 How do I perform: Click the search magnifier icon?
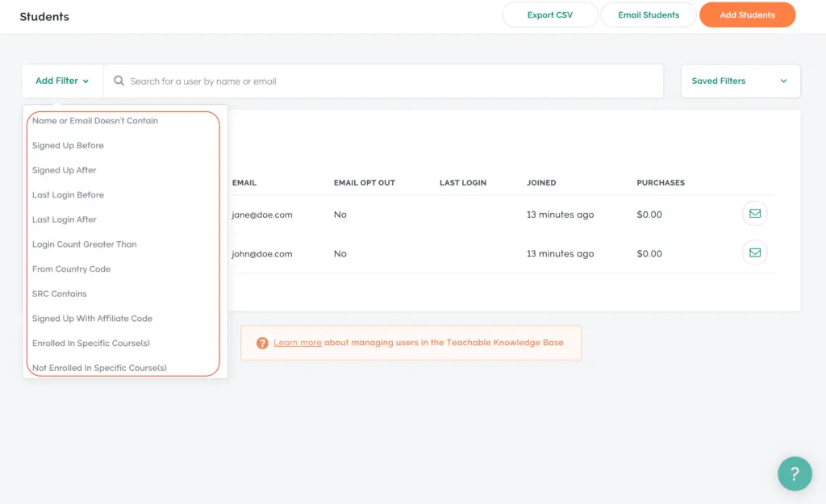[119, 81]
